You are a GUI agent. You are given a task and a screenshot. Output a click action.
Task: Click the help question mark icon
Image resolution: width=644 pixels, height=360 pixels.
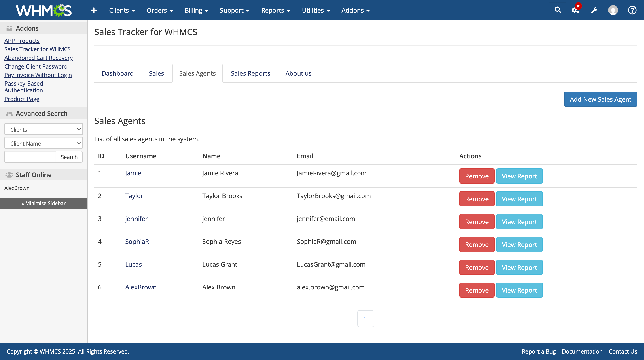point(632,10)
